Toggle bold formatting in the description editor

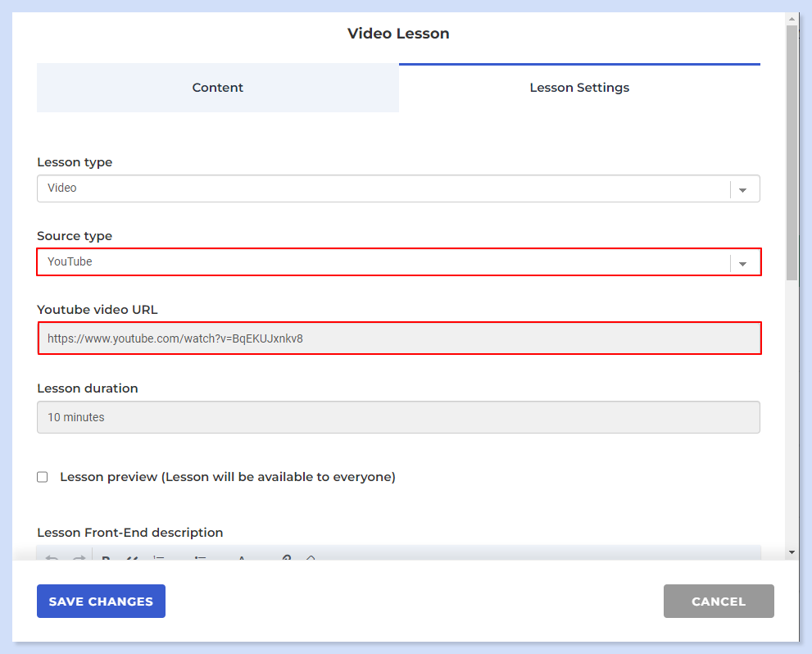(x=107, y=557)
